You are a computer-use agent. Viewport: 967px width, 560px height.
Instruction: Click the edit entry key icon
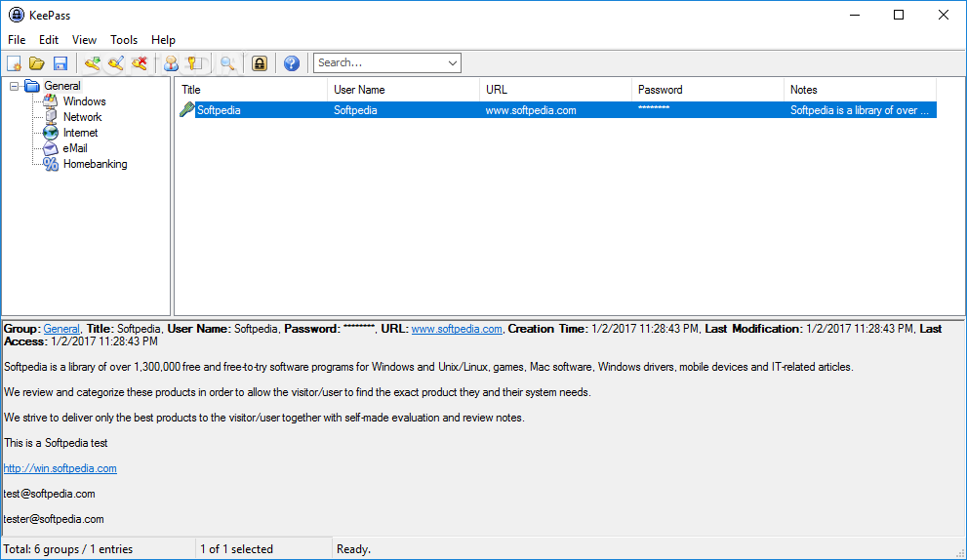(116, 62)
